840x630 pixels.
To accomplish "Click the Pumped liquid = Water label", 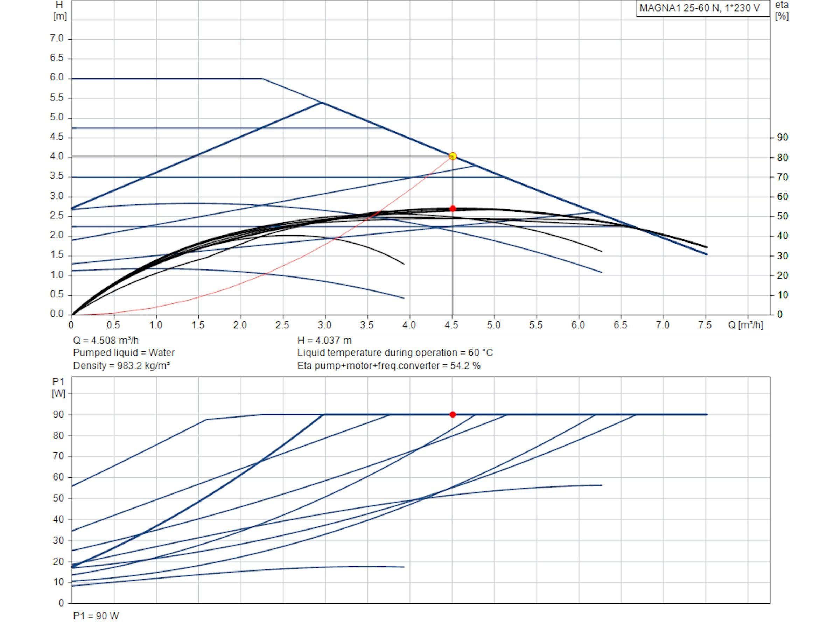I will (124, 353).
